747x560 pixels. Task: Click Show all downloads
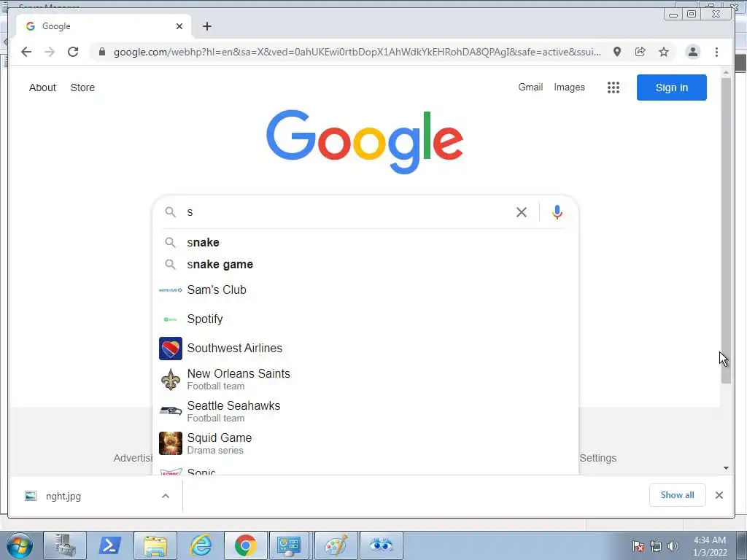click(x=677, y=495)
